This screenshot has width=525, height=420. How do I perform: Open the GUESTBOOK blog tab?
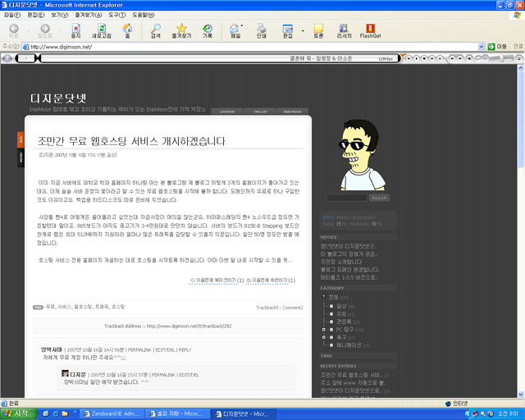[292, 112]
